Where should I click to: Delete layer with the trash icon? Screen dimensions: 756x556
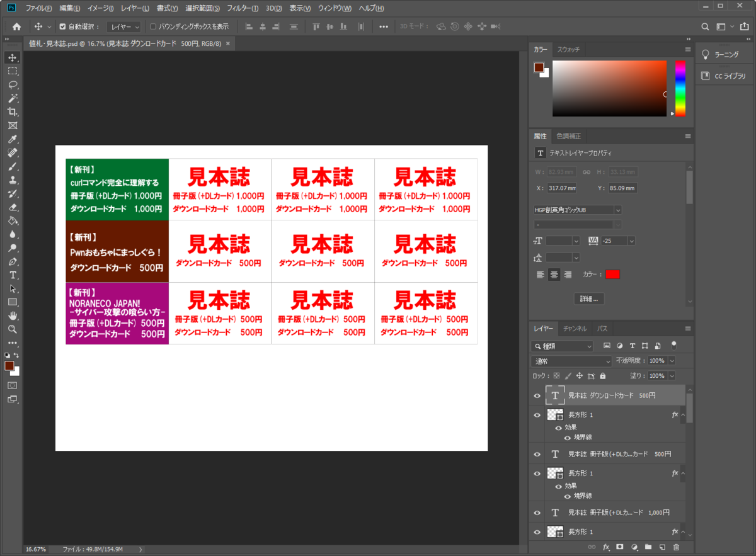pos(676,547)
